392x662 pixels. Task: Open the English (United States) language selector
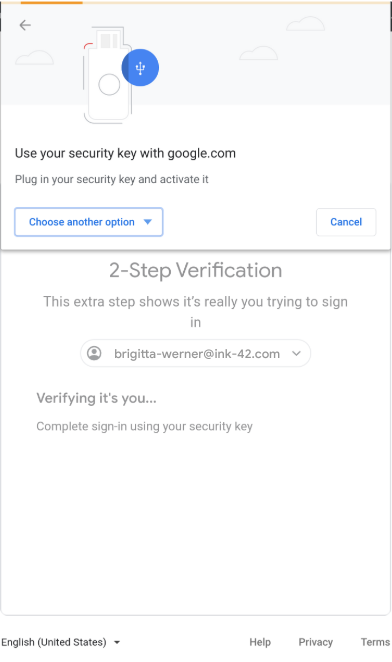point(60,642)
